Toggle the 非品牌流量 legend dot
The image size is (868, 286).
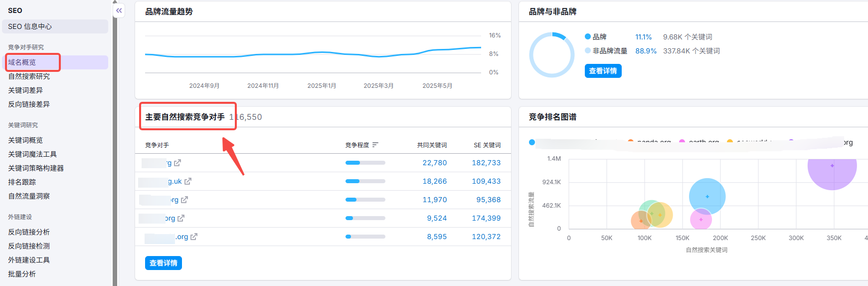(588, 51)
